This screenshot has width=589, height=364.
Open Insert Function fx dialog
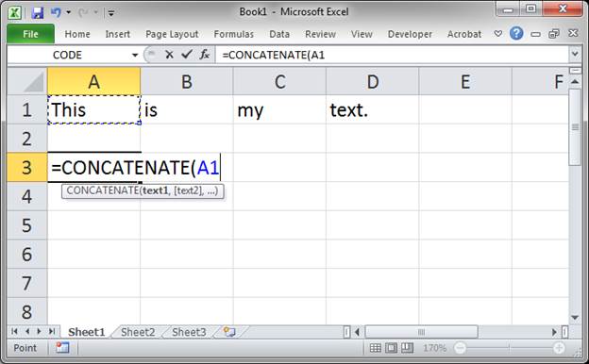204,55
